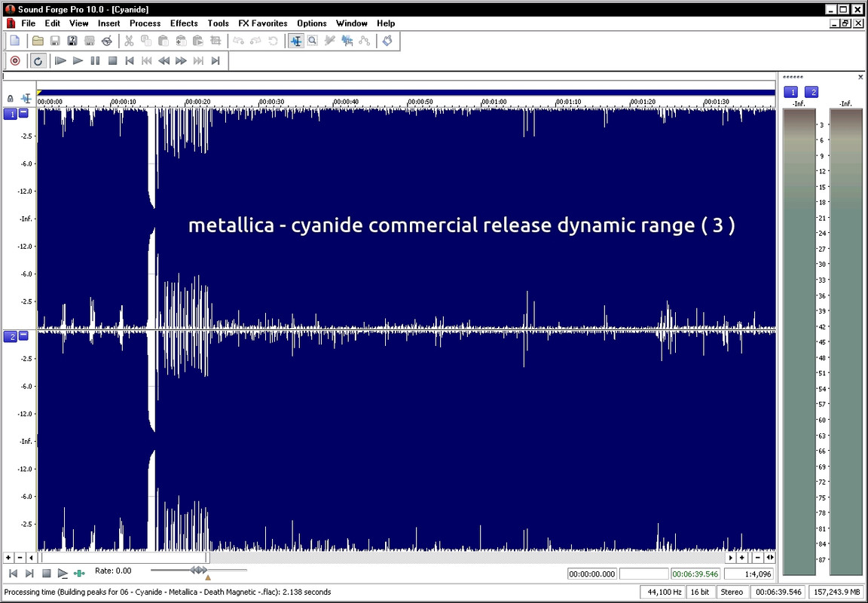Click the Plug-In Chainer icon
The width and height of the screenshot is (868, 603).
point(387,41)
